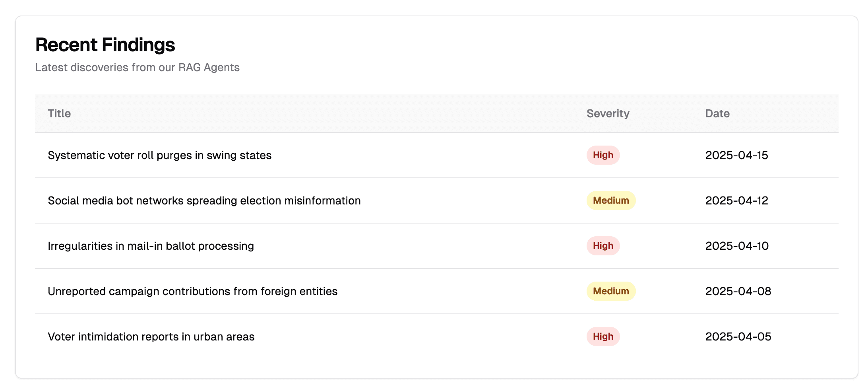
Task: Click the date 2025-04-08
Action: pos(738,292)
